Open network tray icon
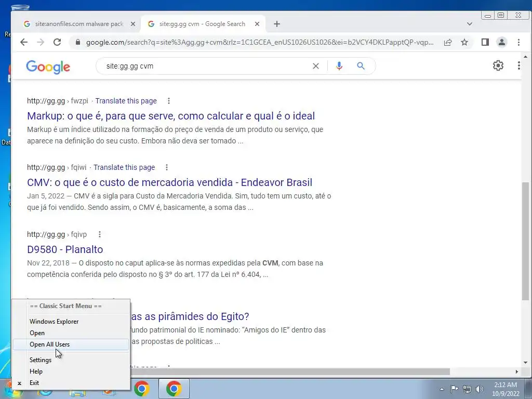 point(467,389)
